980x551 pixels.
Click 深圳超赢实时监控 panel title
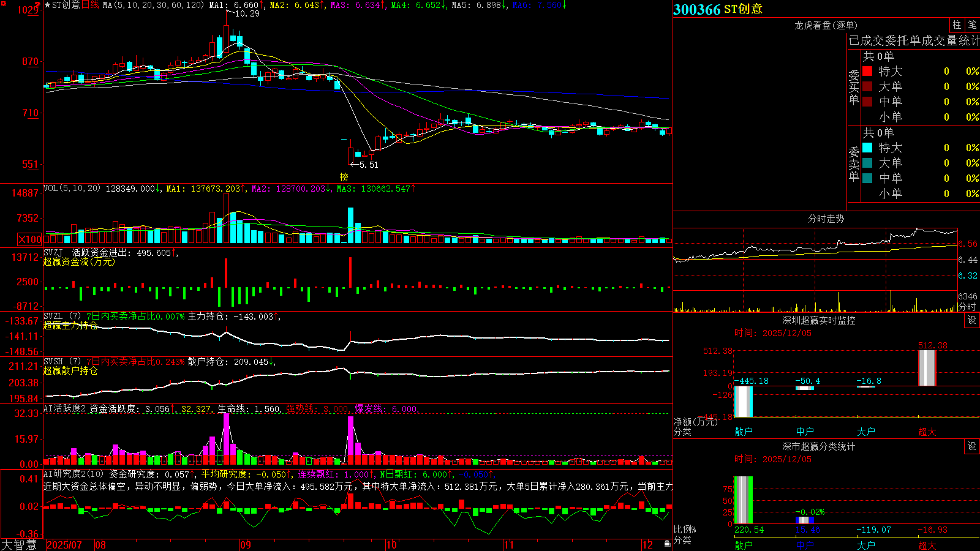tap(818, 320)
